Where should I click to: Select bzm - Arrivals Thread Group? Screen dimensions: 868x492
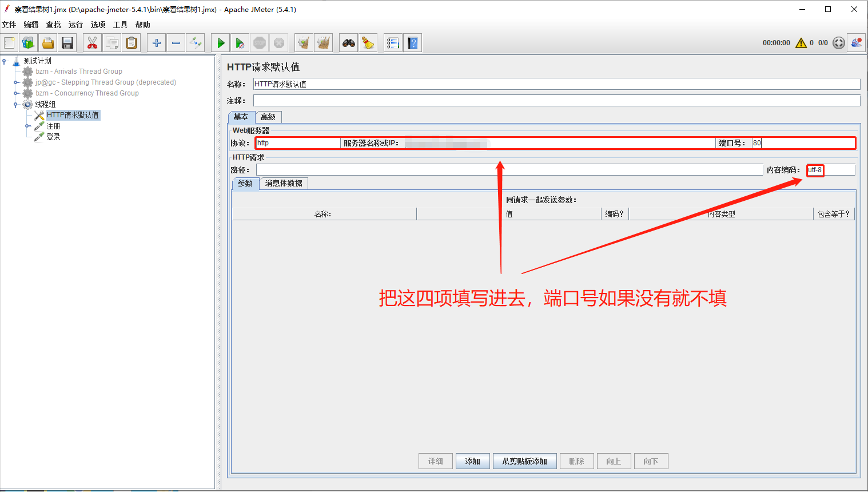click(79, 72)
